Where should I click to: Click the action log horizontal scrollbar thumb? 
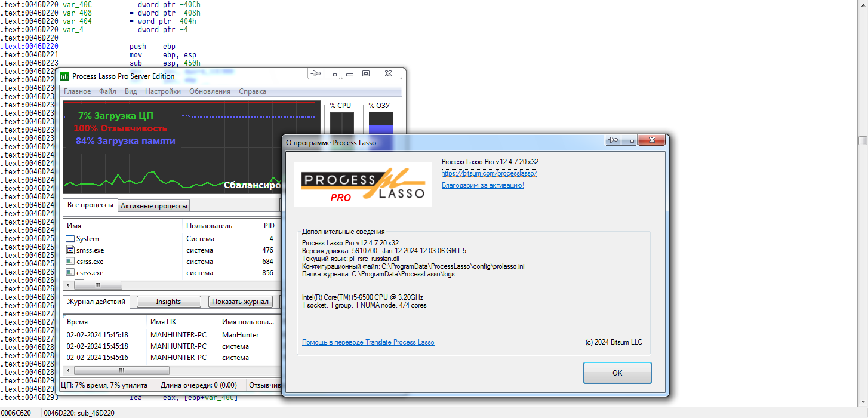tap(121, 371)
